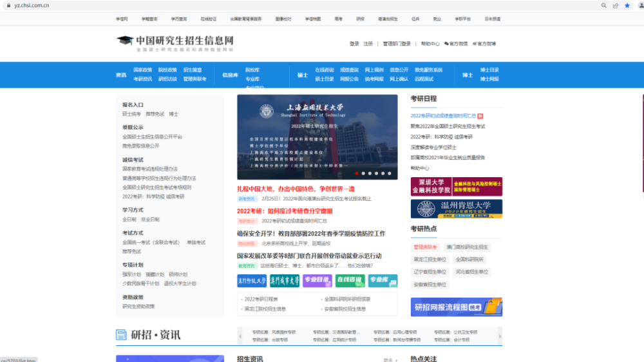
Task: Click the 登录 login link
Action: (354, 44)
